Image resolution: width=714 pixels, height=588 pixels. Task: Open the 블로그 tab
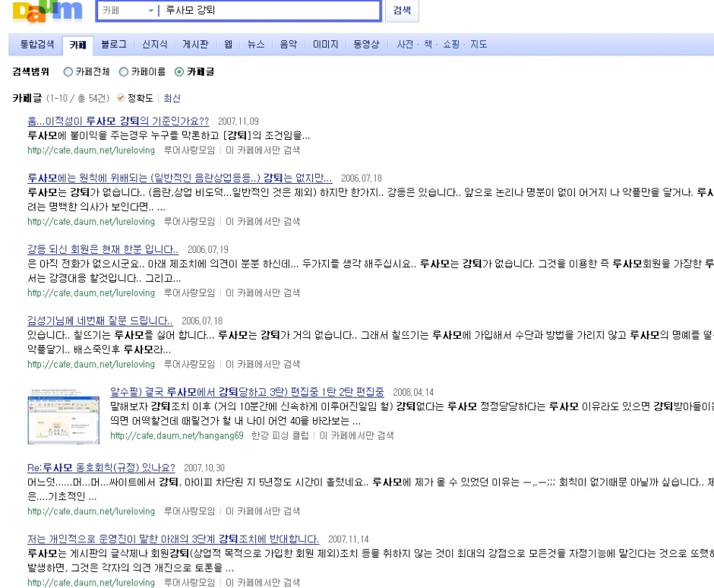point(113,44)
